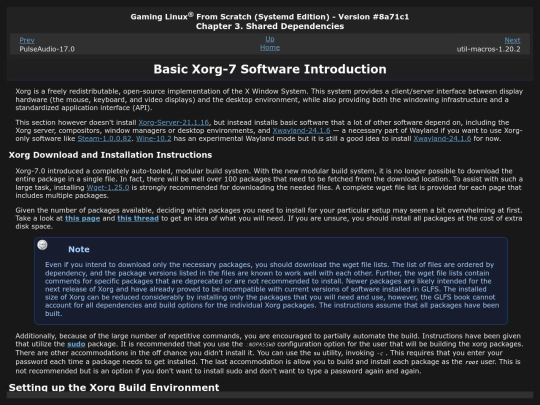Click 'Setting up the Xorg Build Environment' heading
The image size is (540, 405).
pos(114,387)
